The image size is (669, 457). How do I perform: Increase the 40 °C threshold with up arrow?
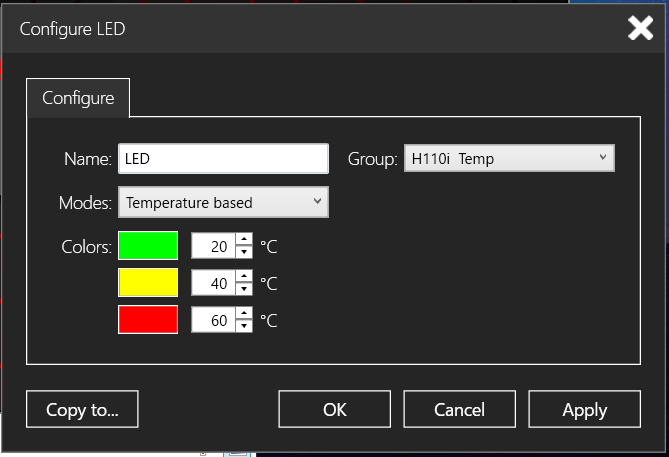click(244, 276)
